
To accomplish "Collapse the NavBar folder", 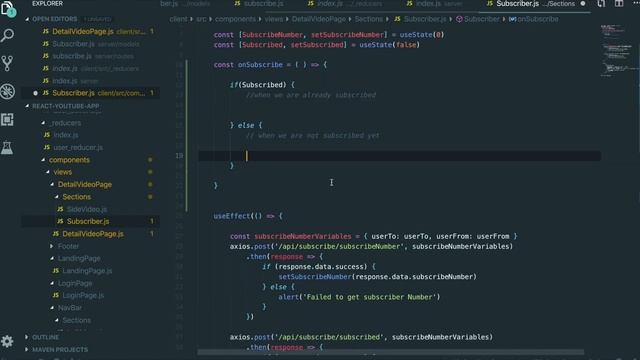I will click(52, 308).
